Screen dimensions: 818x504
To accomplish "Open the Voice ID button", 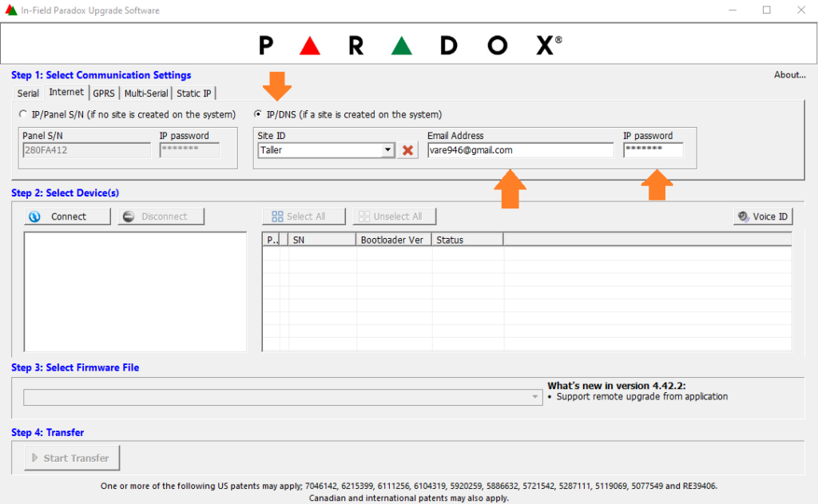I will pos(763,216).
